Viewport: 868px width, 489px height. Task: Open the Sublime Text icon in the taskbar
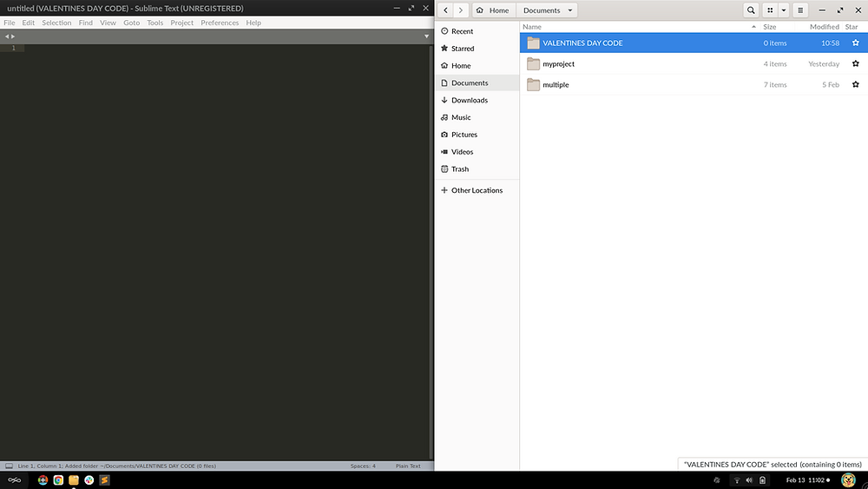click(x=105, y=480)
